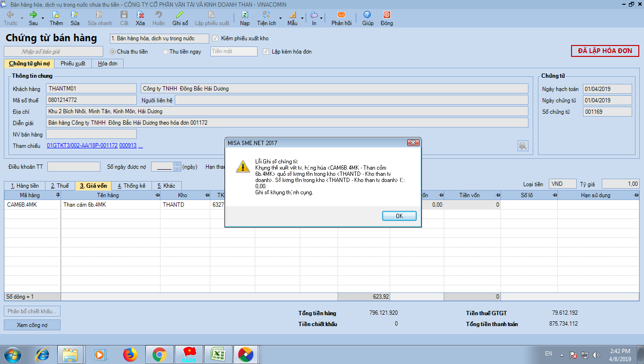Toggle Kiêm phiếu xuất kho checkbox
This screenshot has height=364, width=644.
coord(216,38)
